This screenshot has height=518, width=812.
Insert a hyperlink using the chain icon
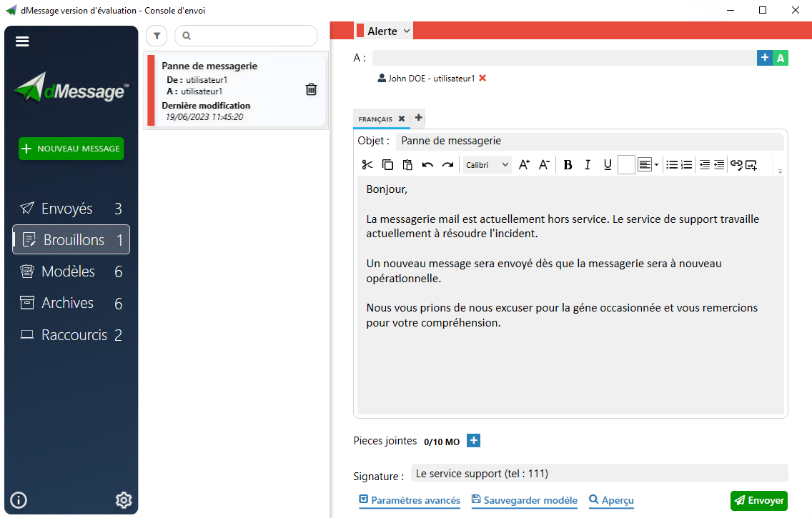coord(737,164)
